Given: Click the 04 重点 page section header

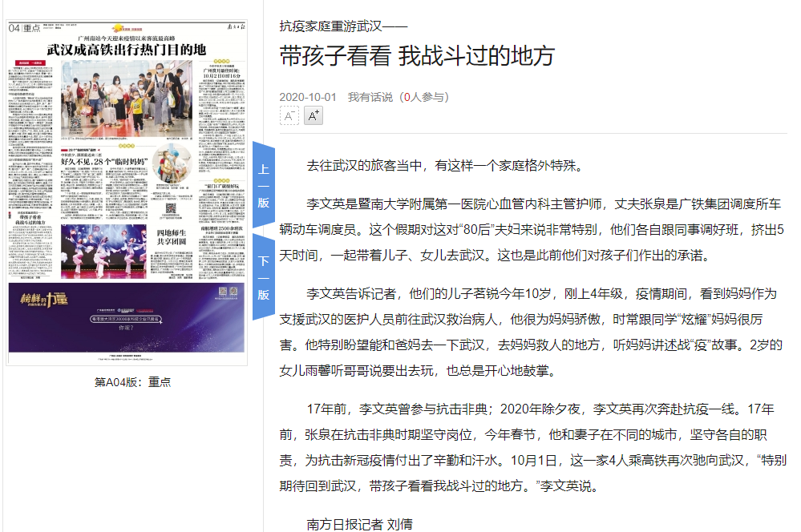Looking at the screenshot, I should coord(25,28).
